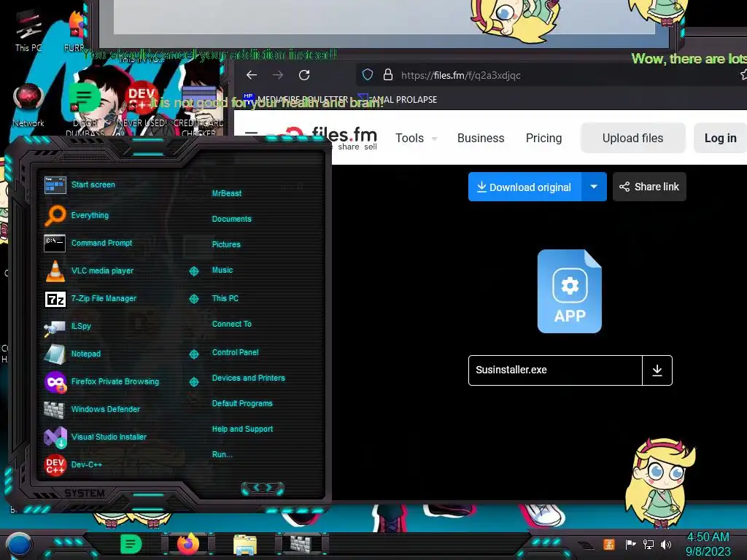Viewport: 747px width, 560px height.
Task: Open Pictures from start menu
Action: tap(226, 244)
